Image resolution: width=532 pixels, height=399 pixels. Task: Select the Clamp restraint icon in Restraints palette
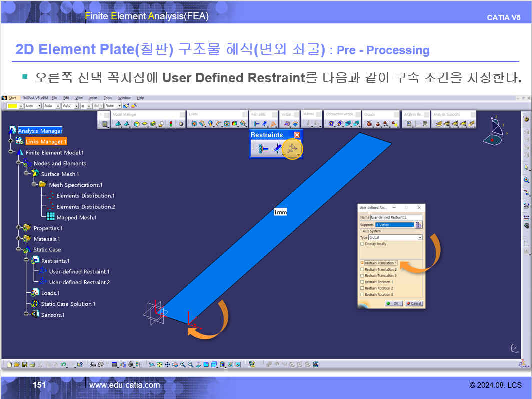(x=263, y=149)
